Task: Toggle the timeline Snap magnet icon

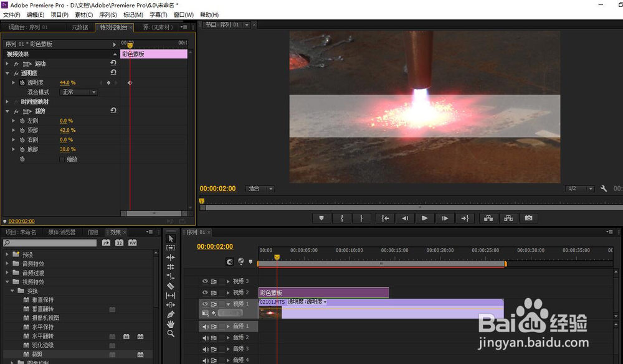Action: [229, 261]
